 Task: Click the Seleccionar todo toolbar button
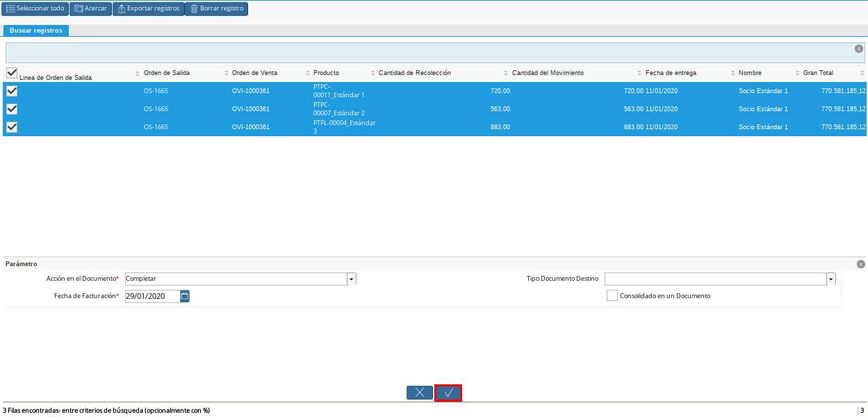click(35, 8)
